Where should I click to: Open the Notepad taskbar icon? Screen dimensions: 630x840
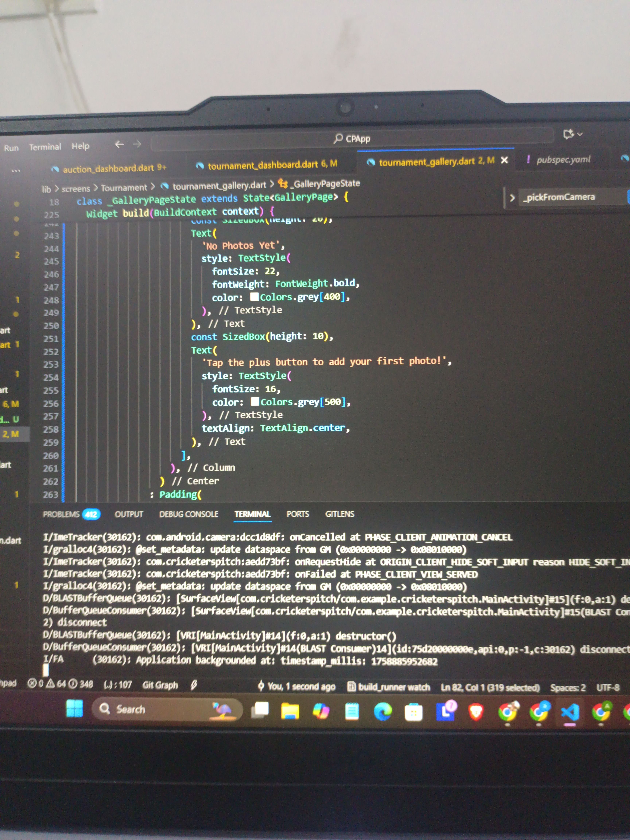(352, 712)
